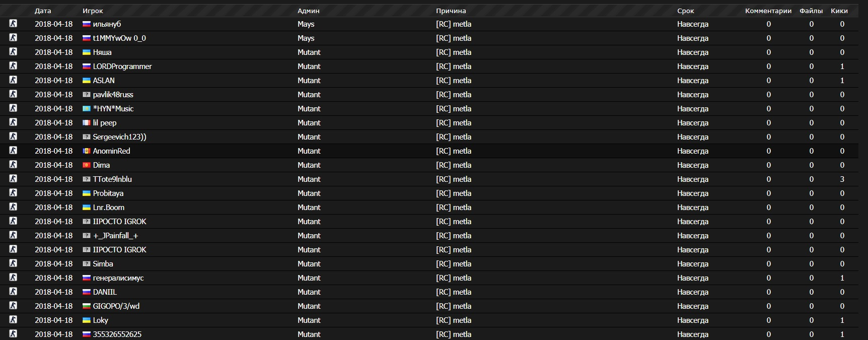The width and height of the screenshot is (868, 340).
Task: Click the Bulgarian flag beside GIGOPO/3/wd
Action: [87, 306]
